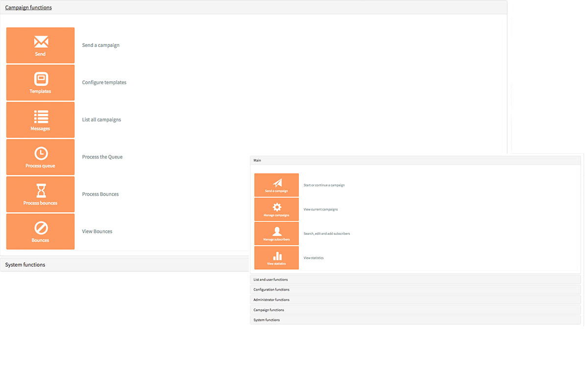Expand Campaign functions in small panel
This screenshot has height=392, width=588.
pos(415,310)
